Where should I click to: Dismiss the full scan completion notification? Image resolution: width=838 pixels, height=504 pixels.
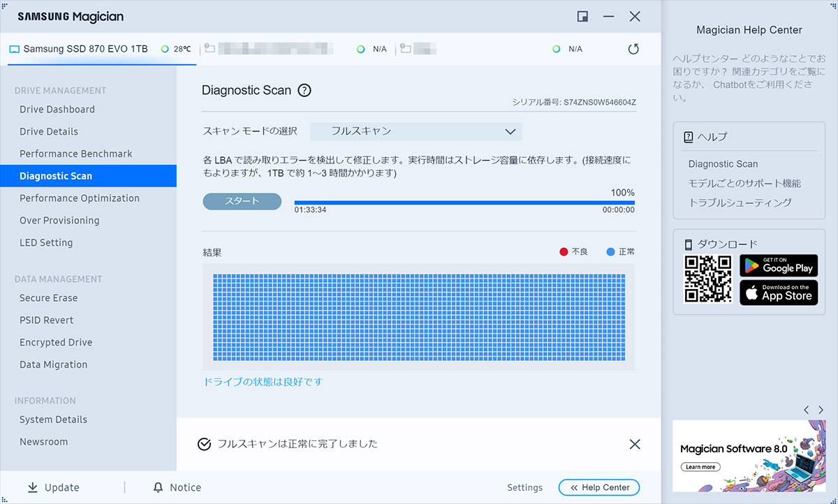click(x=634, y=444)
